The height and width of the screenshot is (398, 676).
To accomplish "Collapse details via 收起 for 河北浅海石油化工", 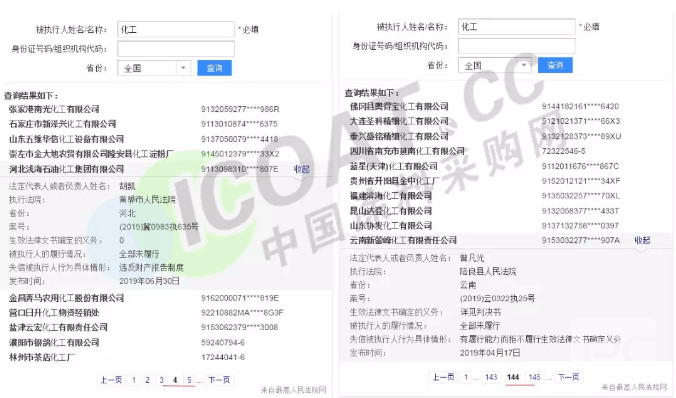I will point(302,169).
